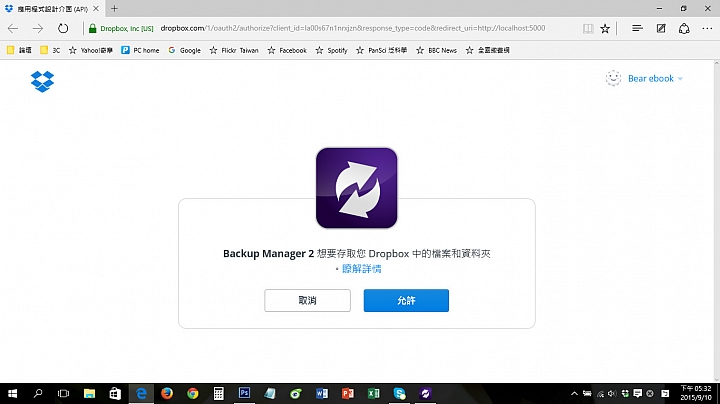720x404 pixels.
Task: Open Task View in taskbar
Action: [63, 393]
